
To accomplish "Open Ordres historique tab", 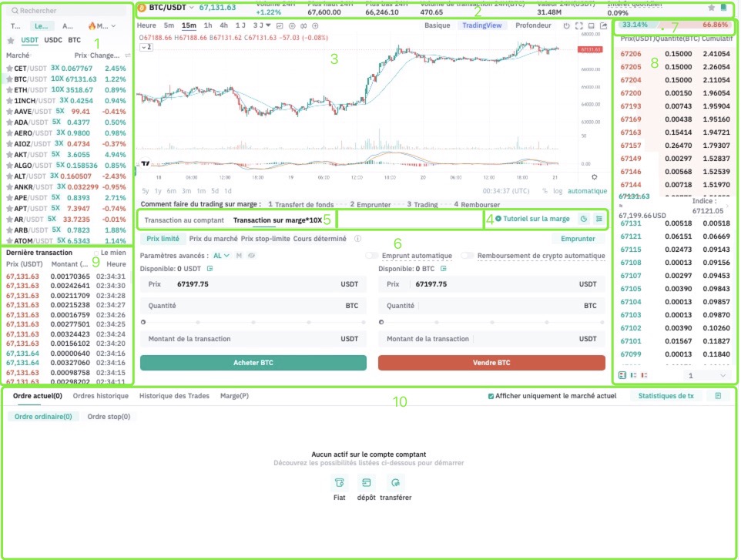I will 101,396.
